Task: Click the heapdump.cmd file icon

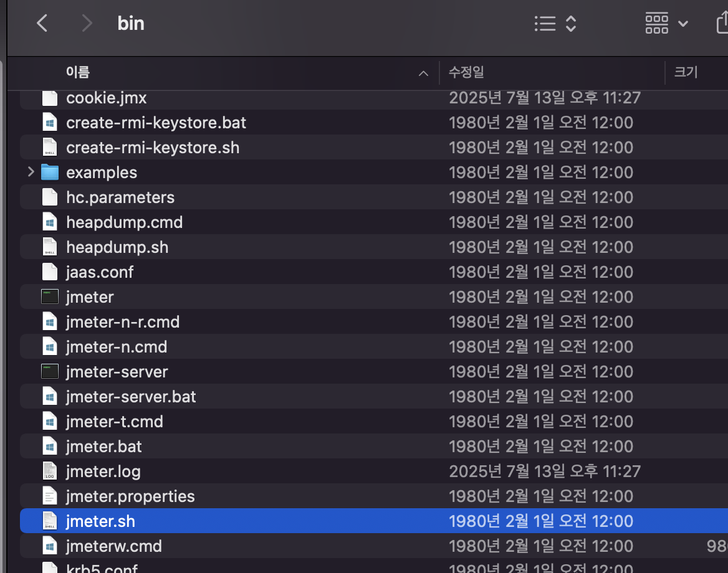Action: (x=50, y=222)
